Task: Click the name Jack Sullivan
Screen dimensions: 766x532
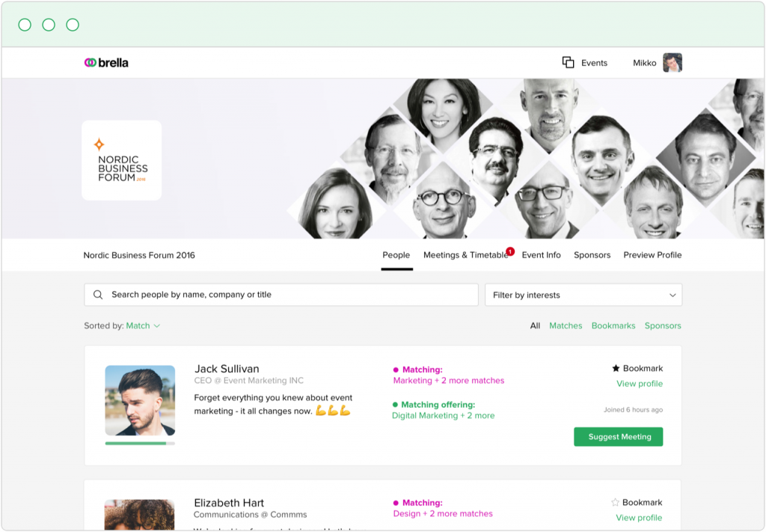Action: click(227, 369)
